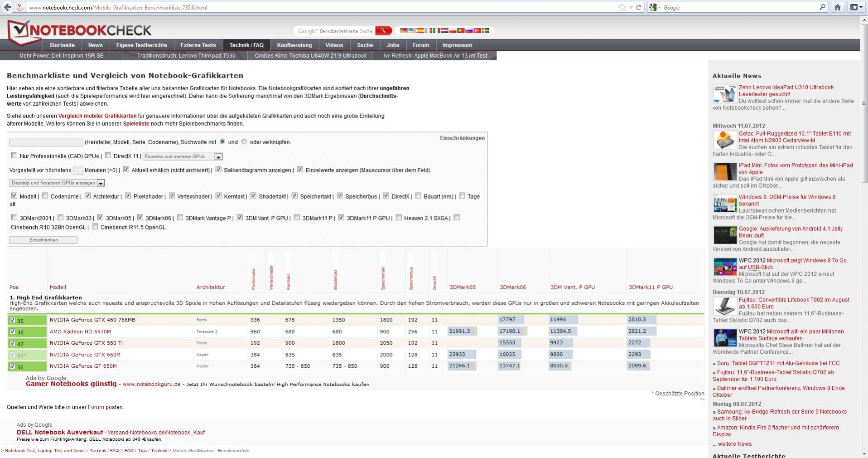This screenshot has height=458, width=868.
Task: Open the Google search engine selector
Action: click(655, 7)
